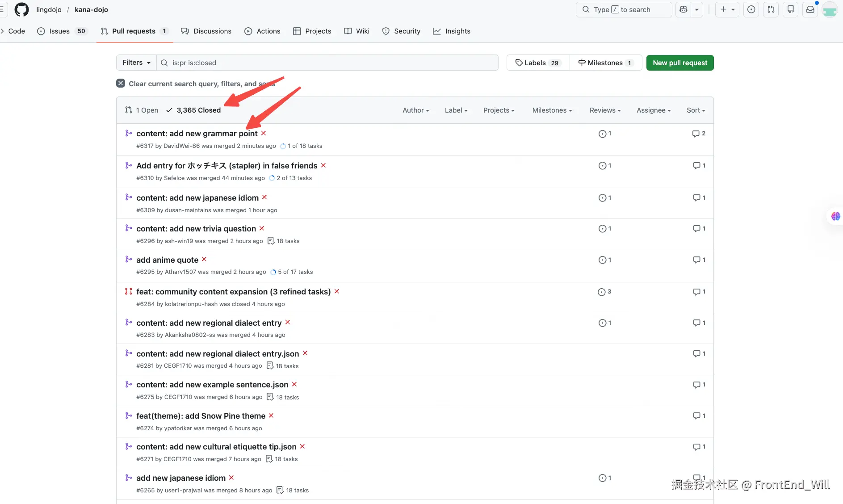The height and width of the screenshot is (504, 843).
Task: Open '5 of 17 tasks' progress on PR #6295
Action: (291, 272)
